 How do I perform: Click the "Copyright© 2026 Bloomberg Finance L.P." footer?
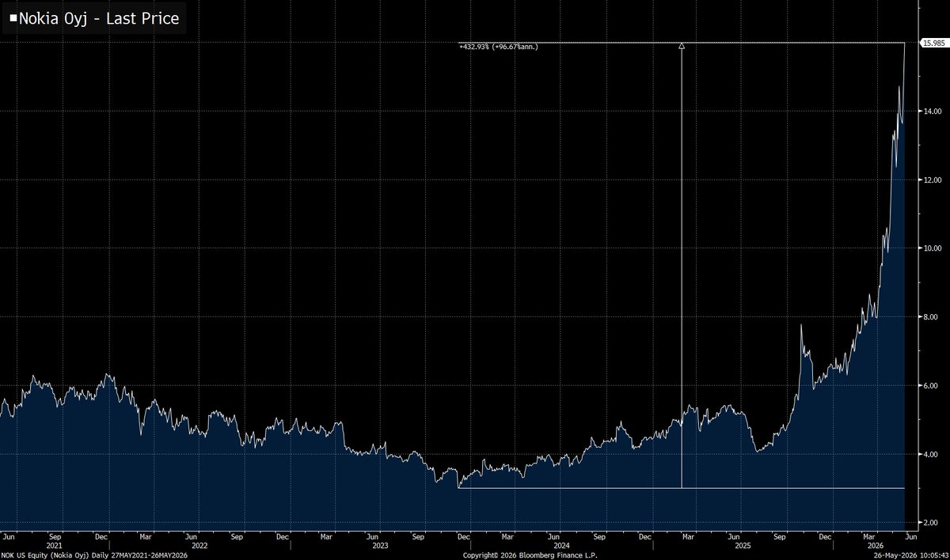[x=531, y=554]
